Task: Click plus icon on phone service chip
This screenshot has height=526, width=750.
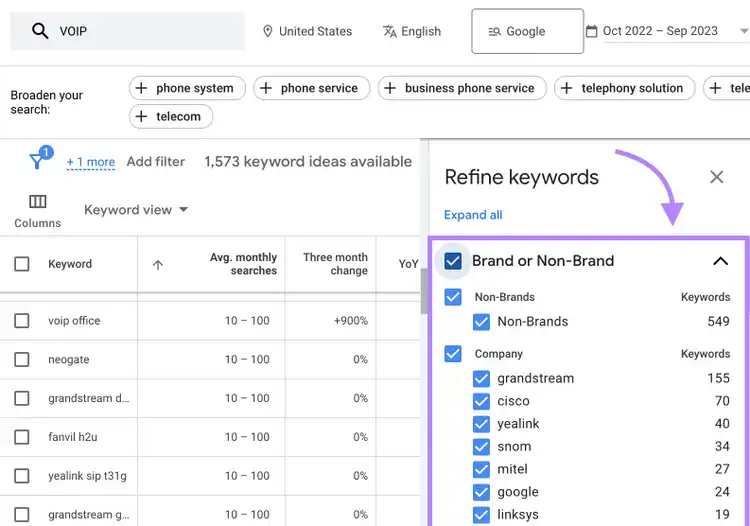Action: (266, 88)
